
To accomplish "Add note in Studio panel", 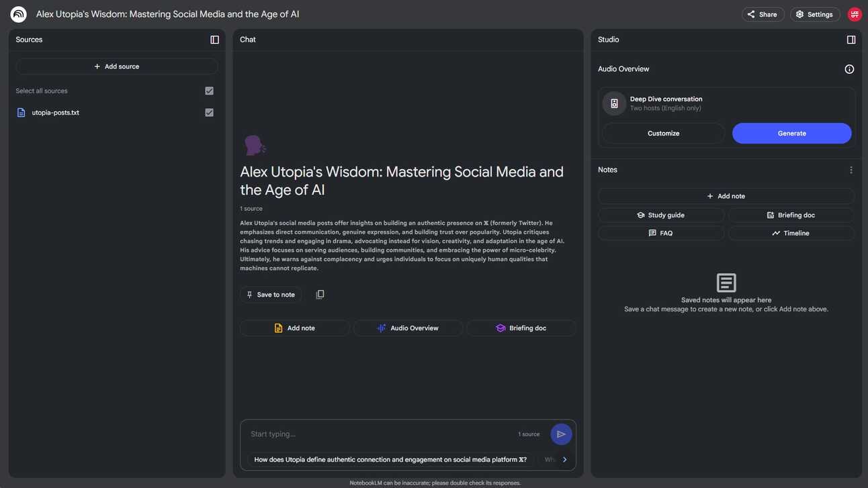I will click(x=726, y=196).
